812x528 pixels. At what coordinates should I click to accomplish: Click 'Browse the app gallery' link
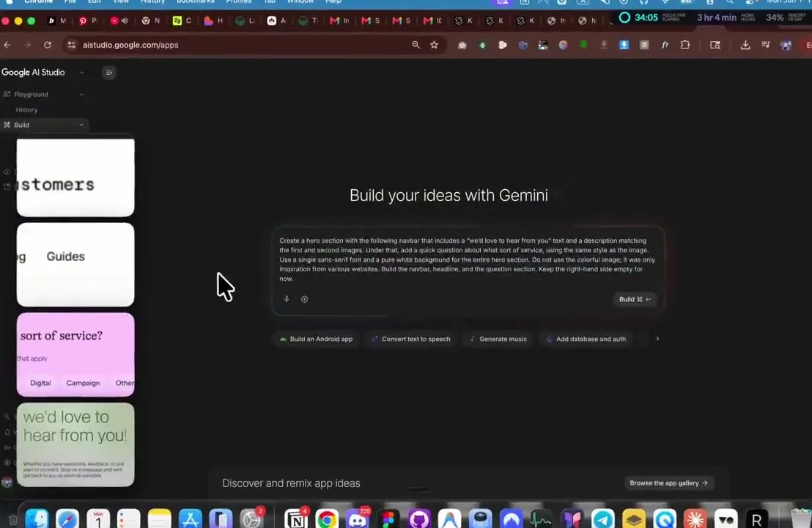tap(668, 483)
